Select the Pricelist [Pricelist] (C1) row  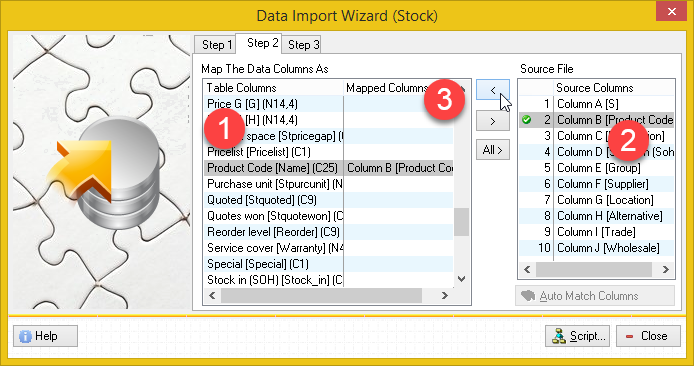[328, 152]
